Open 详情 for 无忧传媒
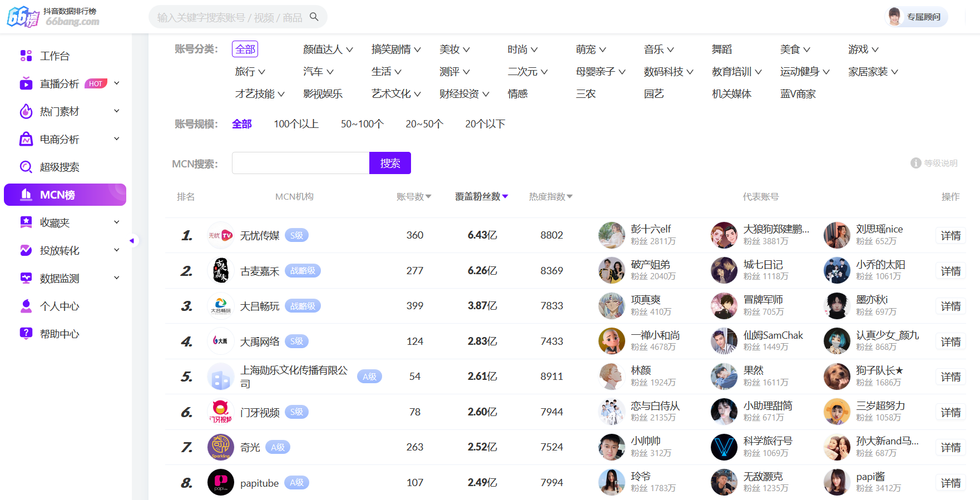Viewport: 980px width, 500px height. coord(951,236)
